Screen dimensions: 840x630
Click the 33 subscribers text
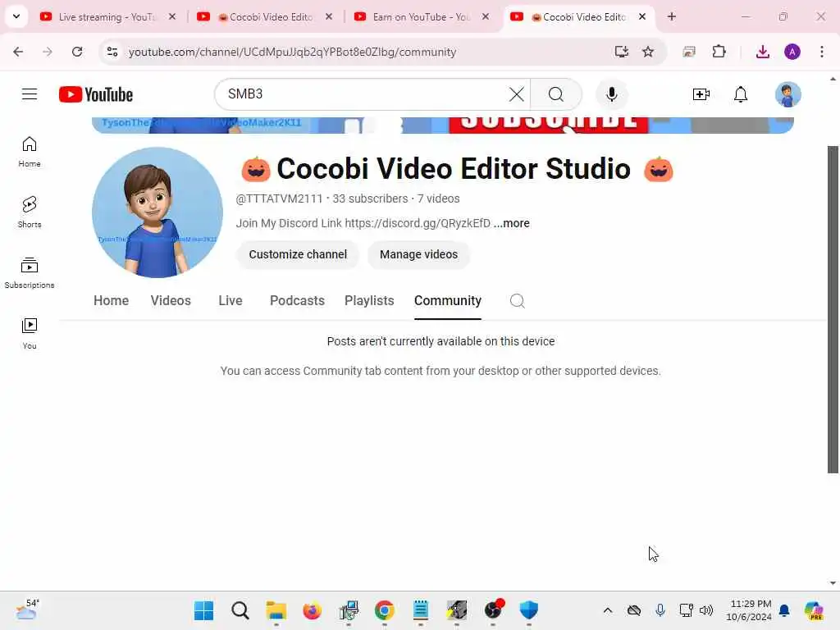tap(370, 199)
